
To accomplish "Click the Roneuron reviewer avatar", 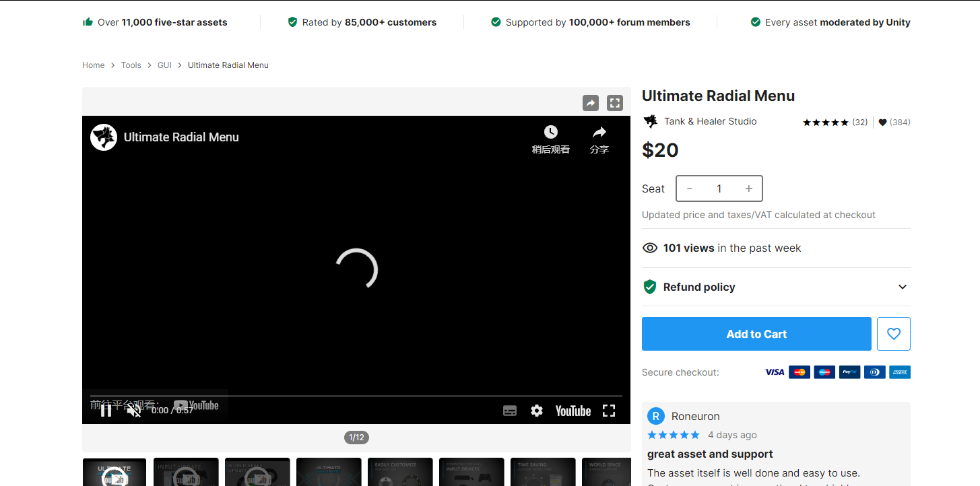I will tap(656, 416).
